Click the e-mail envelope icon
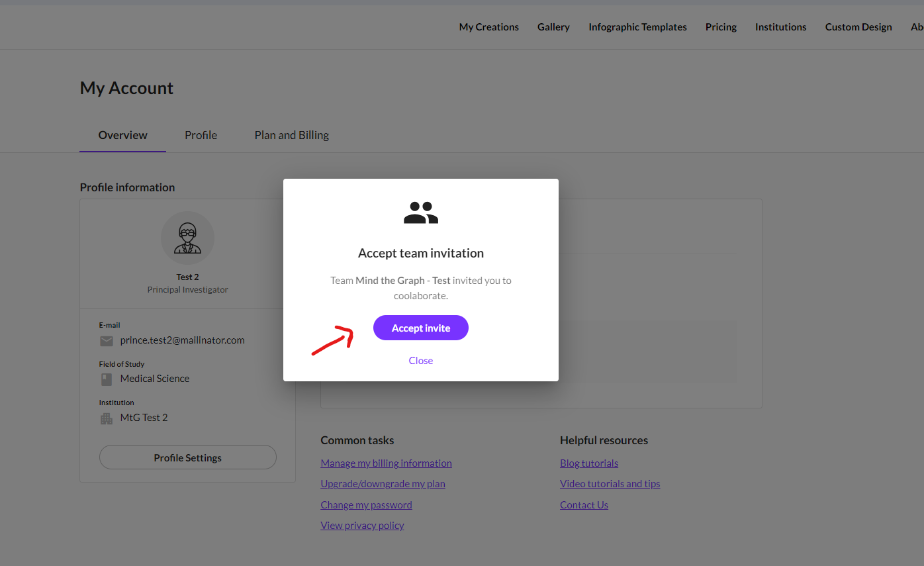The width and height of the screenshot is (924, 566). (107, 341)
